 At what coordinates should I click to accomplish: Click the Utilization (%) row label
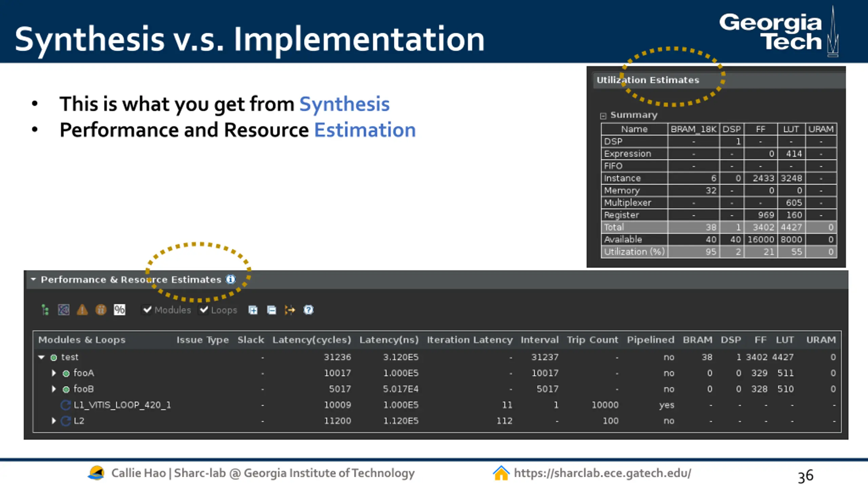tap(634, 252)
